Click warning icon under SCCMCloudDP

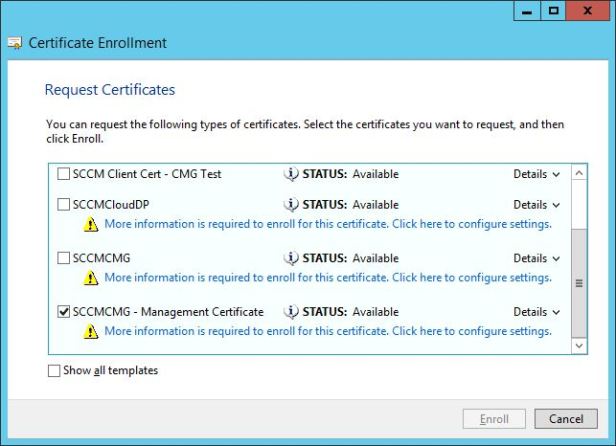point(91,224)
